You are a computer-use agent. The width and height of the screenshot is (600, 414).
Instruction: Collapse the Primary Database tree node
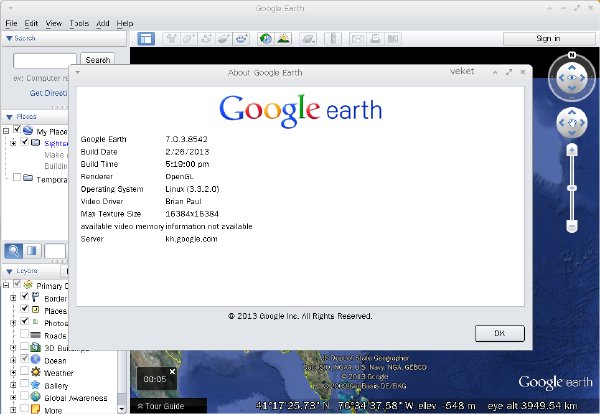6,285
